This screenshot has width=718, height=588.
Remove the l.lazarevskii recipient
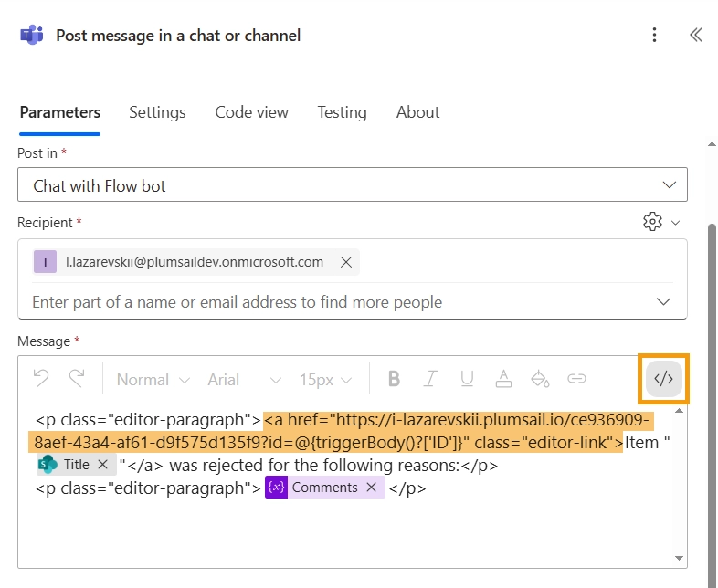(346, 262)
